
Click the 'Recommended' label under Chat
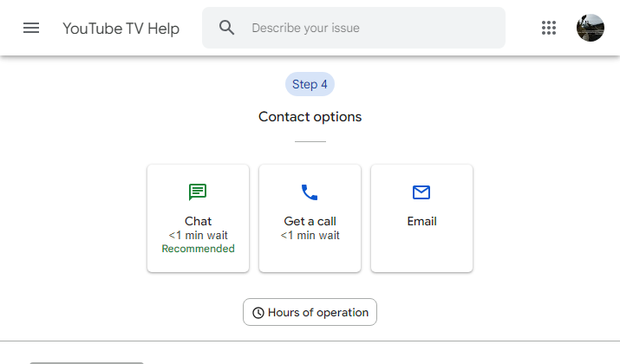pos(198,249)
